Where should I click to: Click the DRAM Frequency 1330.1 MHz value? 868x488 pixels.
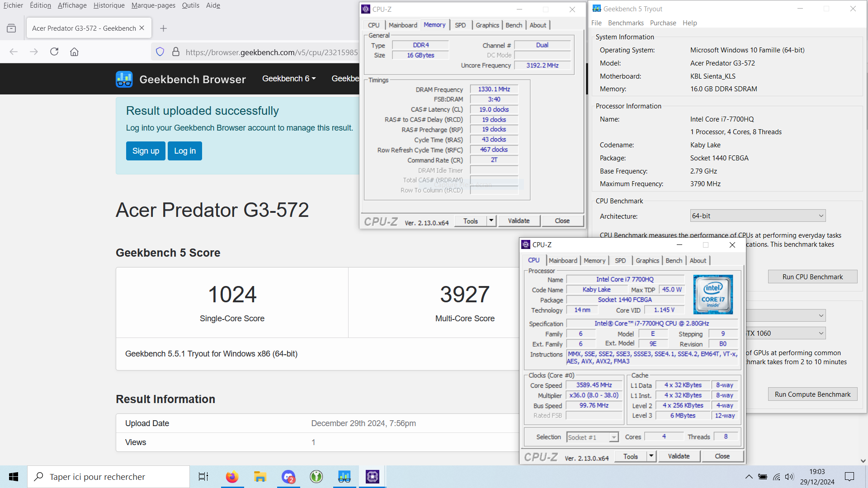[494, 89]
